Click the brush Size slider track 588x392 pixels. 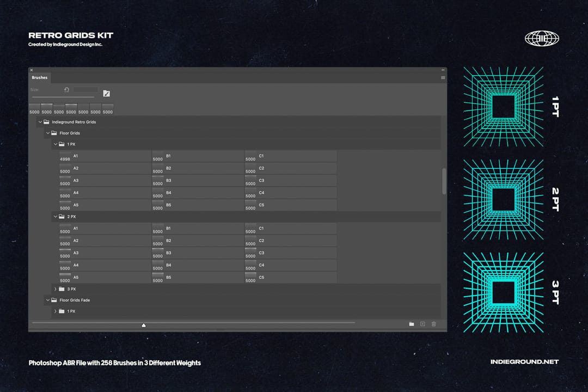(63, 97)
